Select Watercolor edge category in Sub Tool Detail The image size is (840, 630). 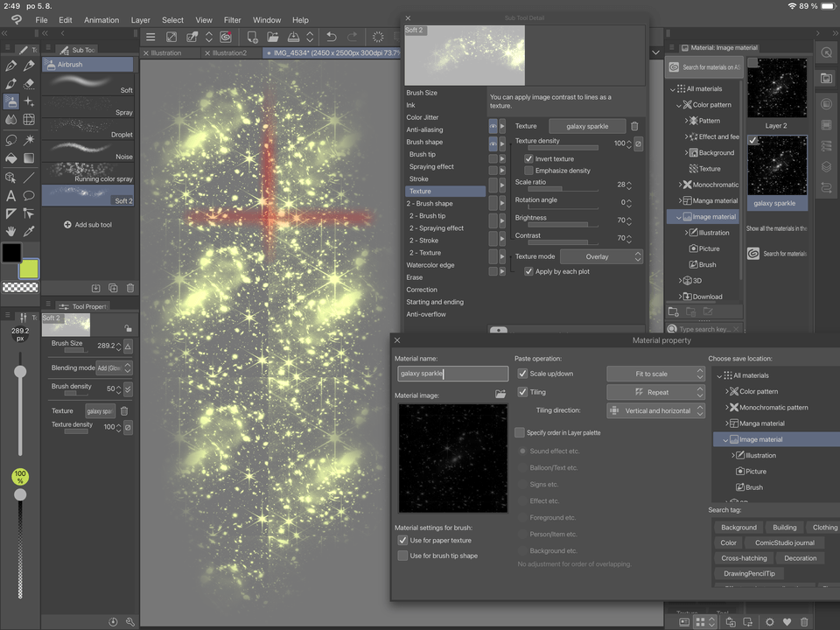point(430,265)
